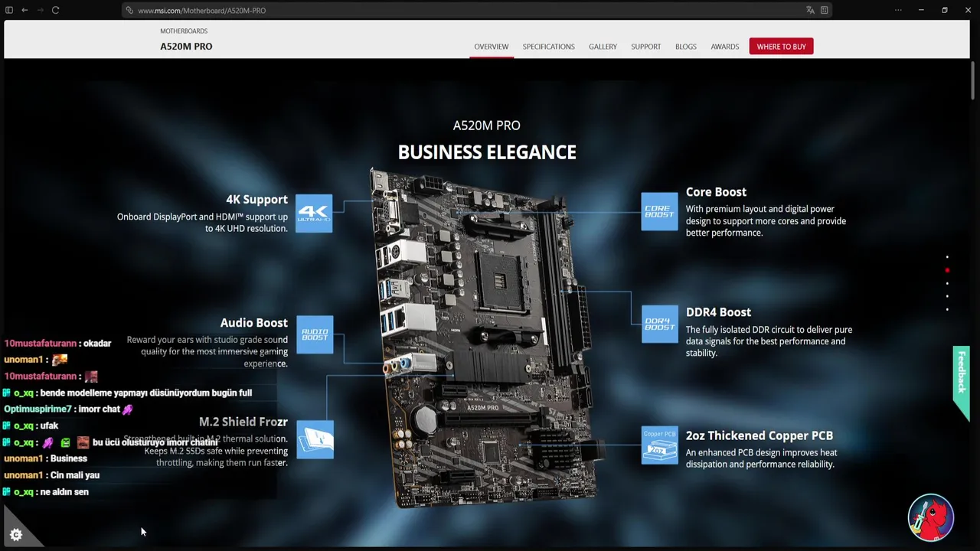Switch to the Specifications tab
This screenshot has width=980, height=551.
pyautogui.click(x=548, y=47)
